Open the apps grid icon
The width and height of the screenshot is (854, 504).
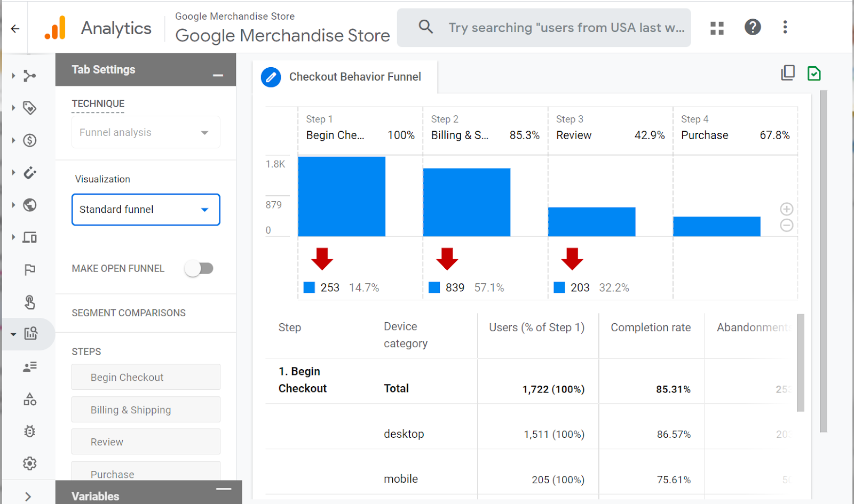point(717,28)
